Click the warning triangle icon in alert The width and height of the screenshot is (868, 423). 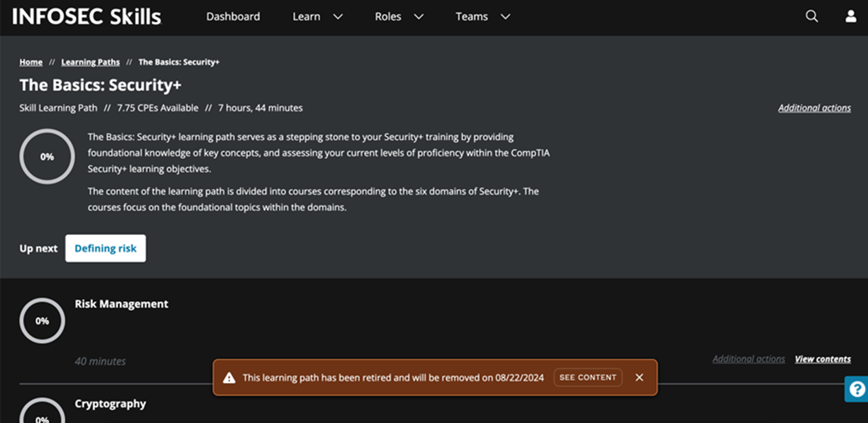pos(229,378)
